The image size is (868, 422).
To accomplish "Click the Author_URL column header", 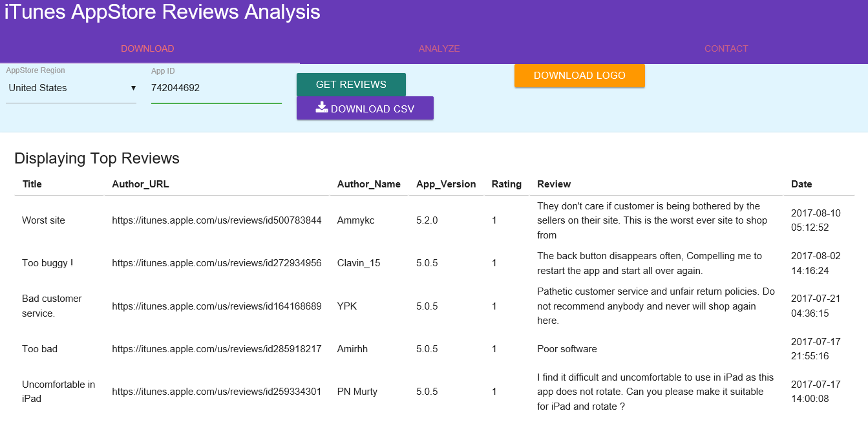I will point(140,184).
